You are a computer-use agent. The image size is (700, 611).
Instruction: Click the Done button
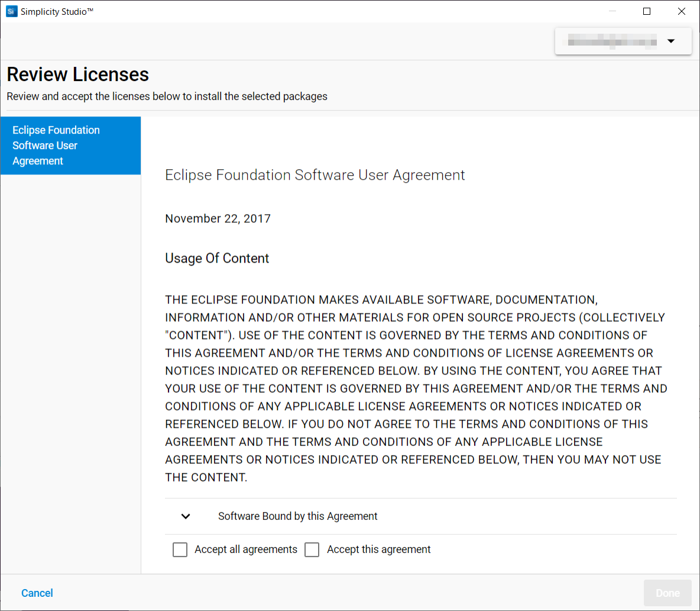point(667,593)
